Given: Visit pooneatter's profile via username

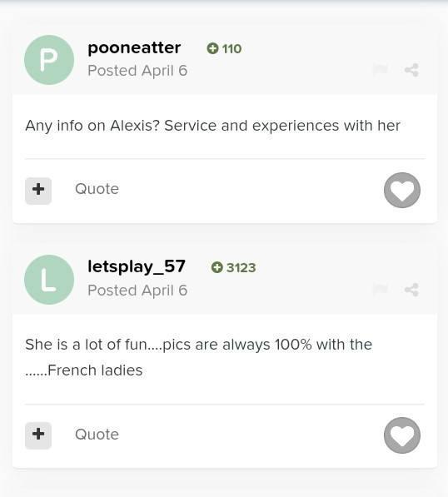Looking at the screenshot, I should pos(134,48).
